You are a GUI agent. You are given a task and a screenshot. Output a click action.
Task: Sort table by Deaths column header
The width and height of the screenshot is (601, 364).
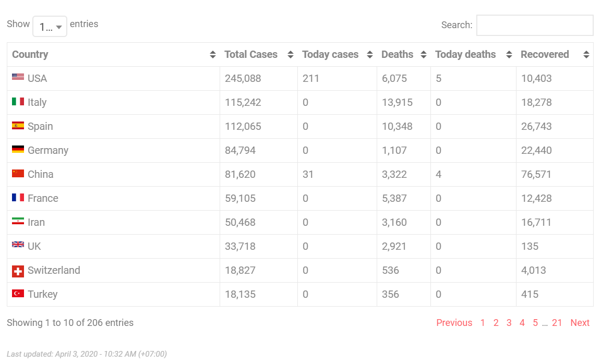coord(397,55)
